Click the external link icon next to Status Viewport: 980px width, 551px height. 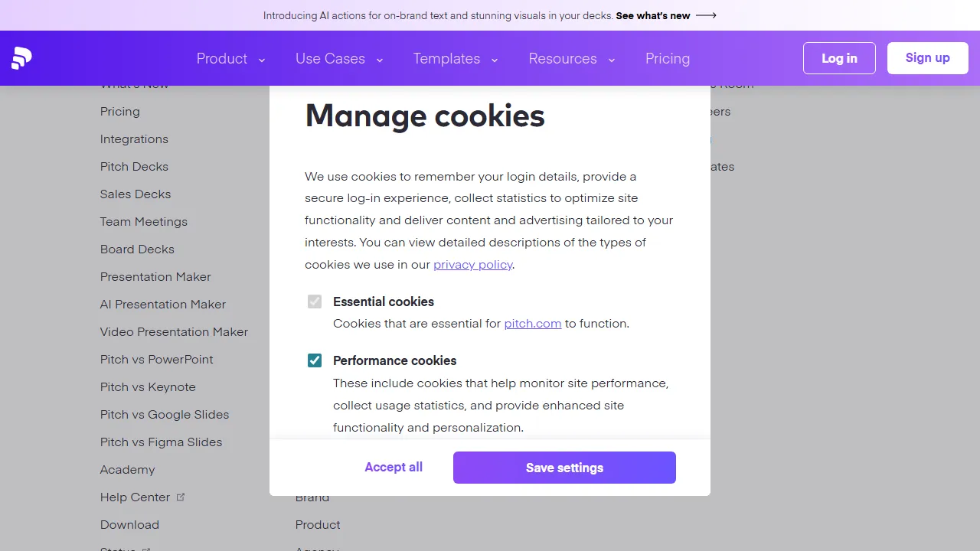click(146, 548)
